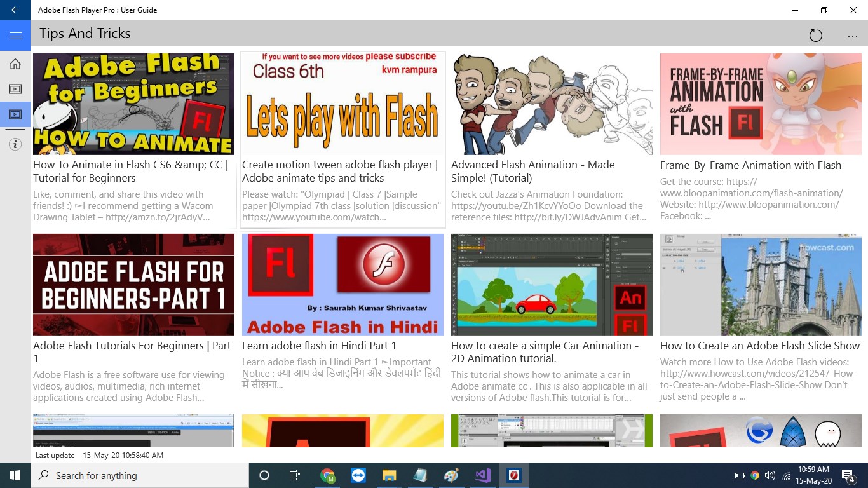Click the Cortana circle on the taskbar
Screen dimensions: 868x488
point(264,475)
